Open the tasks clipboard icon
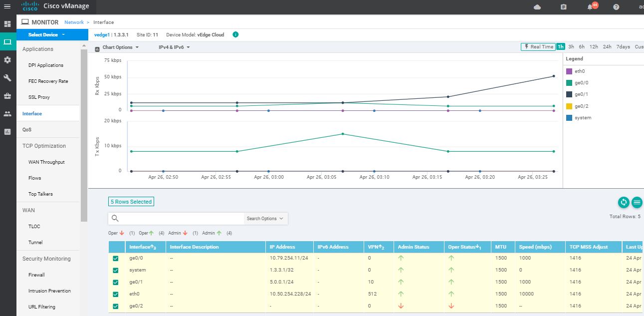This screenshot has width=644, height=316. (564, 7)
